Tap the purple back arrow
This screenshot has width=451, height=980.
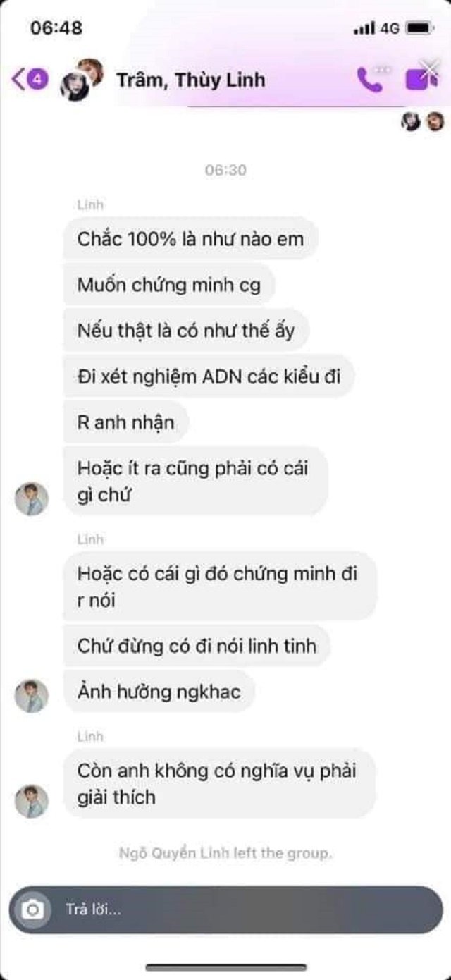point(18,79)
